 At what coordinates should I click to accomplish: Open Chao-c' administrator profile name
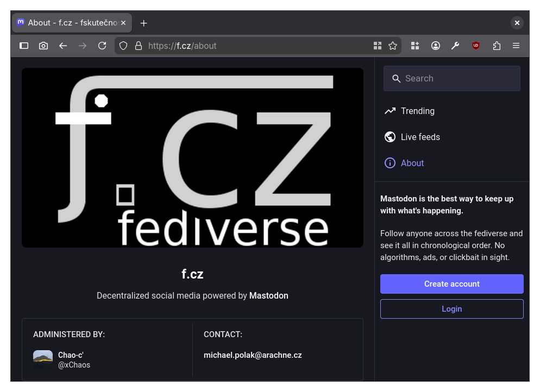point(71,355)
